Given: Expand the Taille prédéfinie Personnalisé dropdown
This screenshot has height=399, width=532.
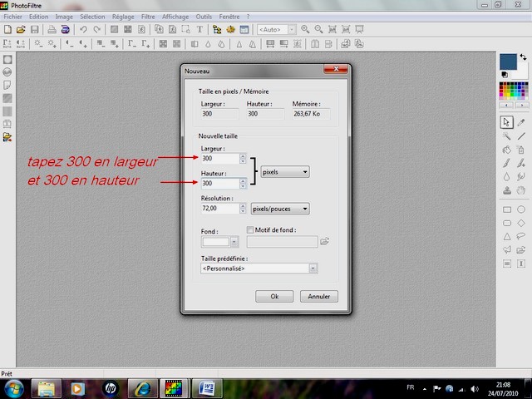Looking at the screenshot, I should pyautogui.click(x=313, y=268).
